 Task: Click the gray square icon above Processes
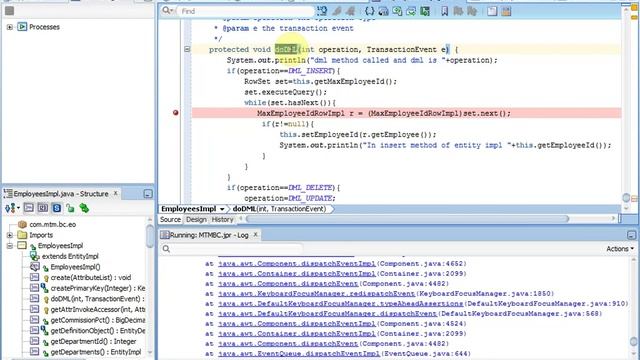9,11
